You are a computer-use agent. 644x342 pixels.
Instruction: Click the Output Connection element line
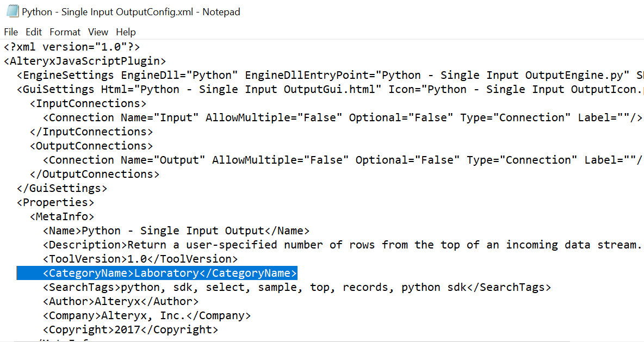(x=218, y=159)
